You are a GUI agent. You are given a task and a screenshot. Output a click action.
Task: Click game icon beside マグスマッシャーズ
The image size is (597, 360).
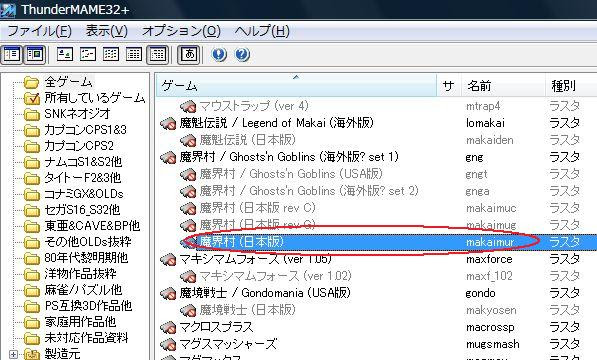pyautogui.click(x=168, y=344)
